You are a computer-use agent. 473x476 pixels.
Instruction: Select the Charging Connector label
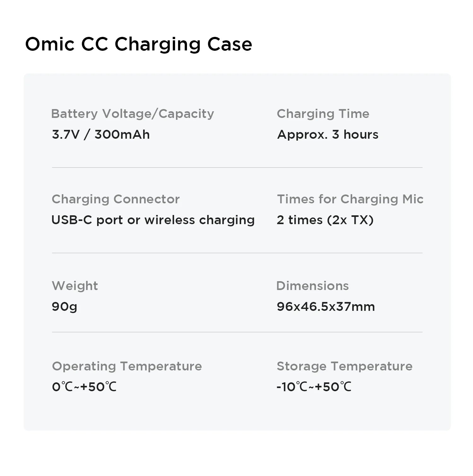point(116,199)
